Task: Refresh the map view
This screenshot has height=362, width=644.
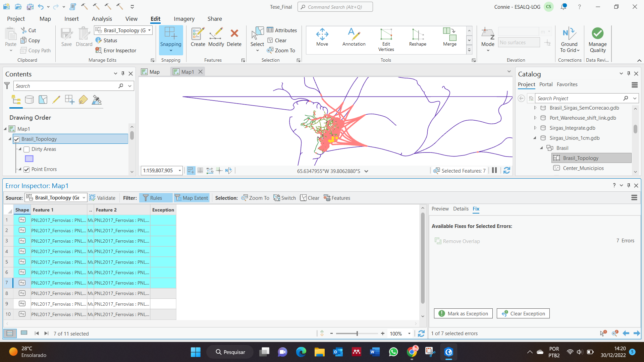Action: click(507, 171)
